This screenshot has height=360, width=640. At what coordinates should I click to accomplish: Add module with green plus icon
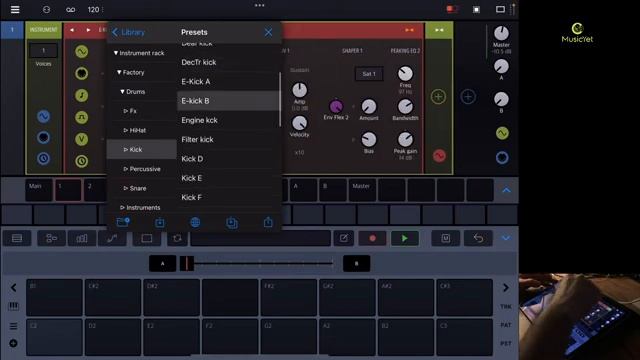438,97
